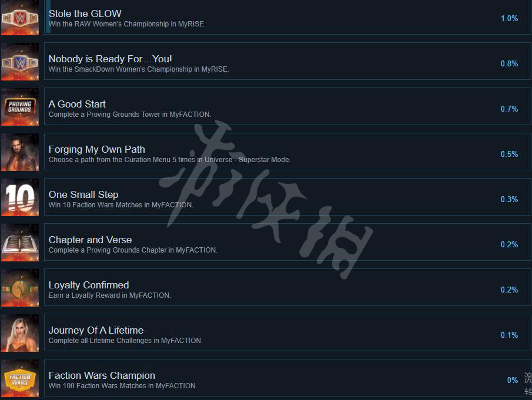
Task: Click the 1.0% progress bar on Stole the GLOW
Action: pos(48,16)
